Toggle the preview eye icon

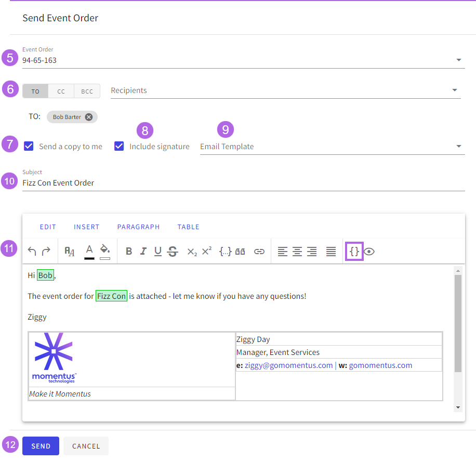pyautogui.click(x=369, y=252)
